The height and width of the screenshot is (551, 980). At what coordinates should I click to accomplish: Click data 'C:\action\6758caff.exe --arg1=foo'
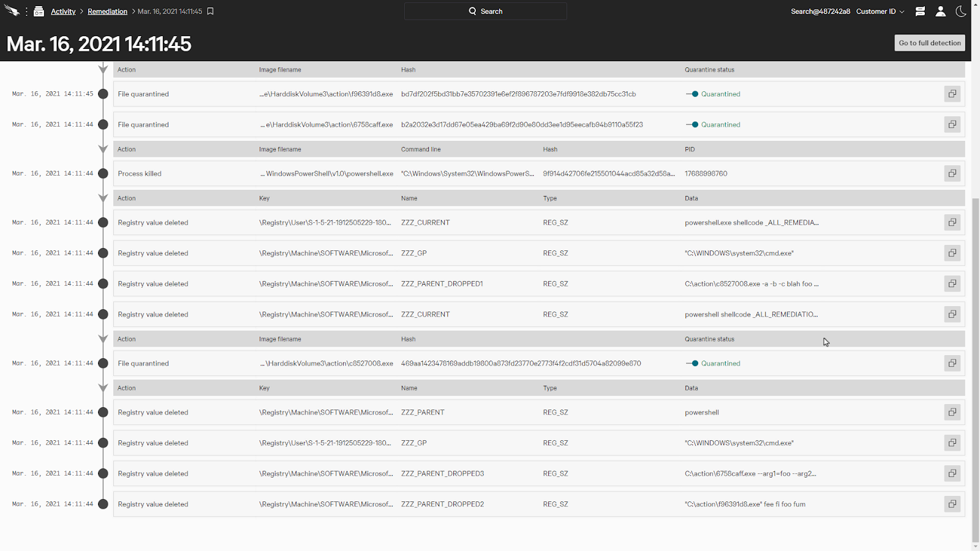pyautogui.click(x=750, y=473)
